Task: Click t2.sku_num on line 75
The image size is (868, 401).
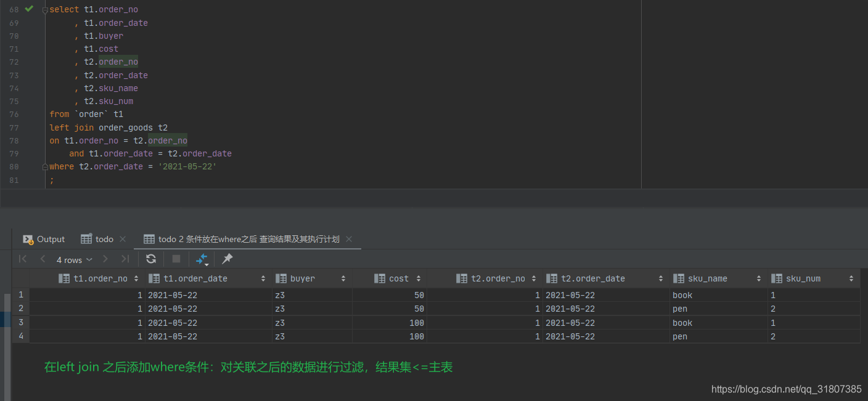Action: (x=108, y=101)
